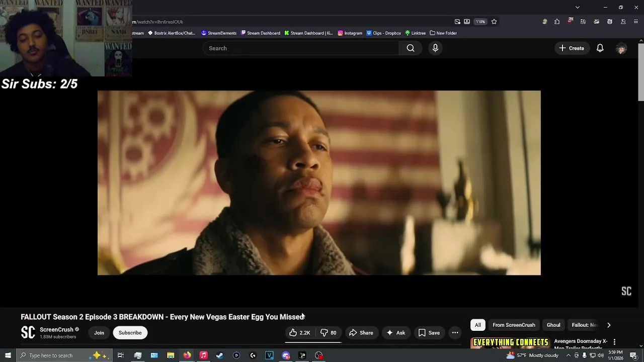Open the Linktree bookmark
The image size is (644, 362).
415,33
